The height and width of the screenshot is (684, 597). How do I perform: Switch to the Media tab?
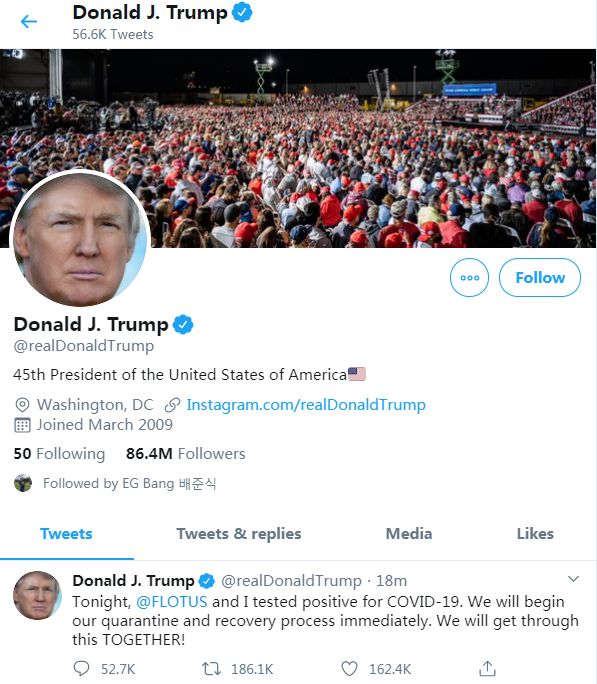409,534
